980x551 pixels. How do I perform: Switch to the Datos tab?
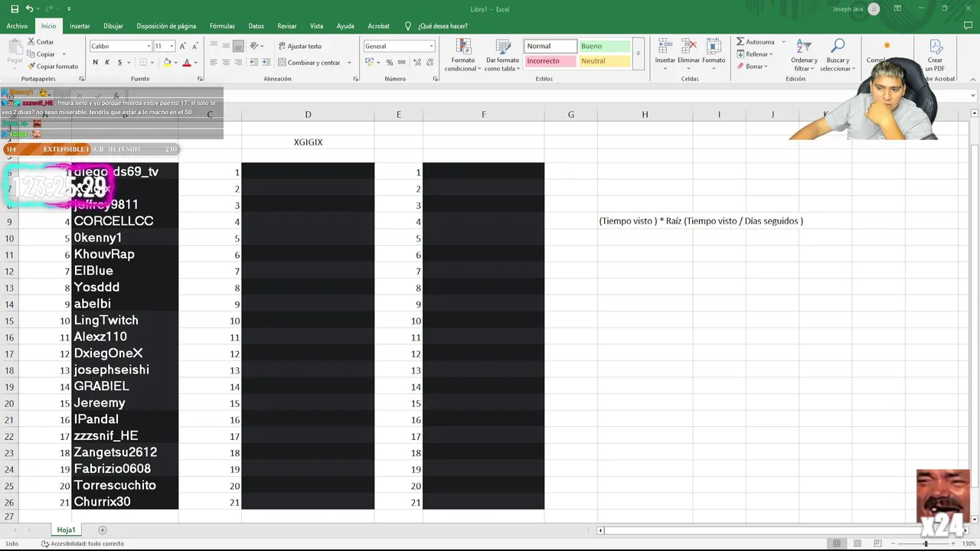pos(256,26)
